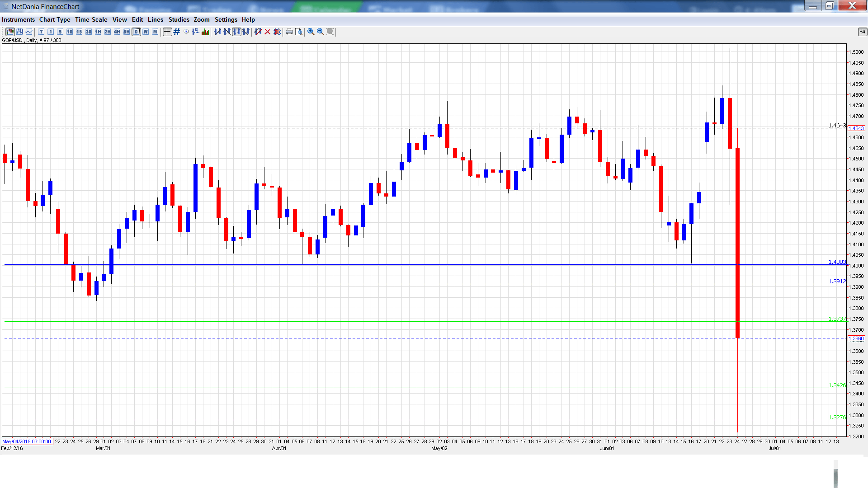Image resolution: width=868 pixels, height=488 pixels.
Task: Open print preview icon
Action: tap(299, 32)
